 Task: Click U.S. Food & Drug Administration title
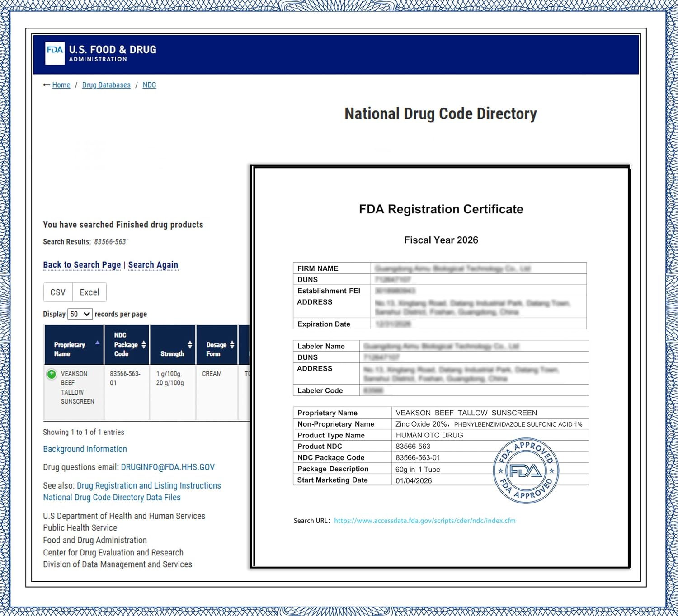coord(113,53)
